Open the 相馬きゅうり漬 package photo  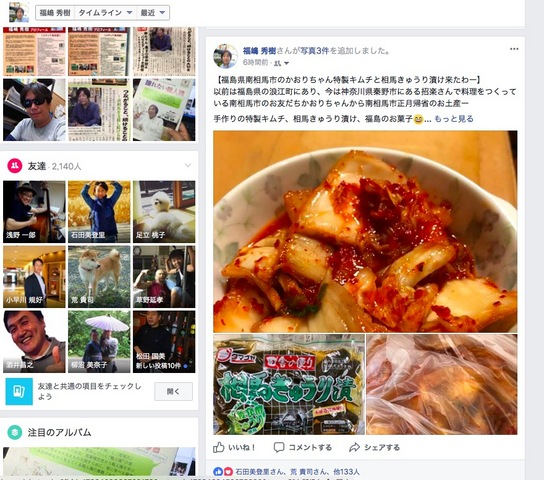(x=289, y=384)
